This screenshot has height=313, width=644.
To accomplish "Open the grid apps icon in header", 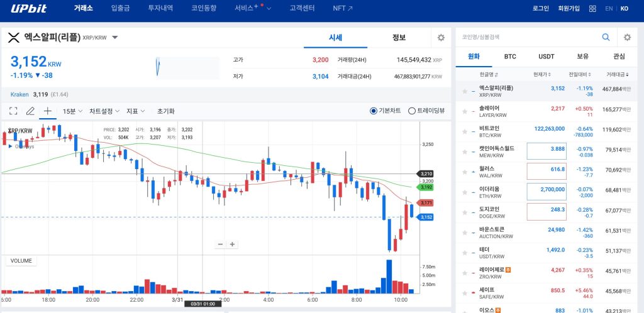I will coord(592,9).
